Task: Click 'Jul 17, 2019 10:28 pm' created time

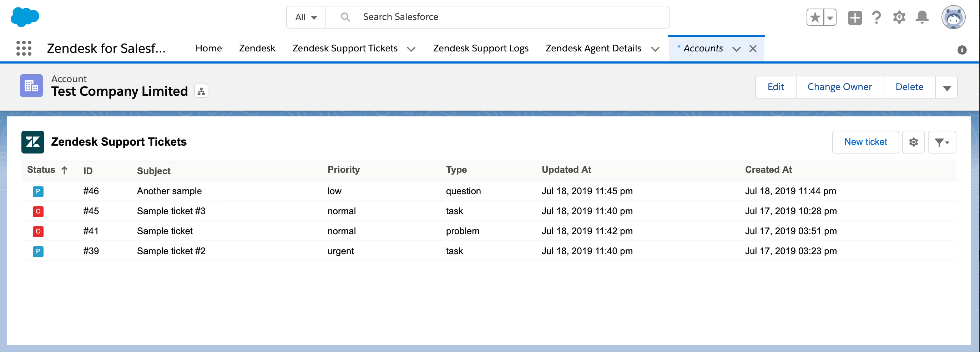Action: point(790,211)
